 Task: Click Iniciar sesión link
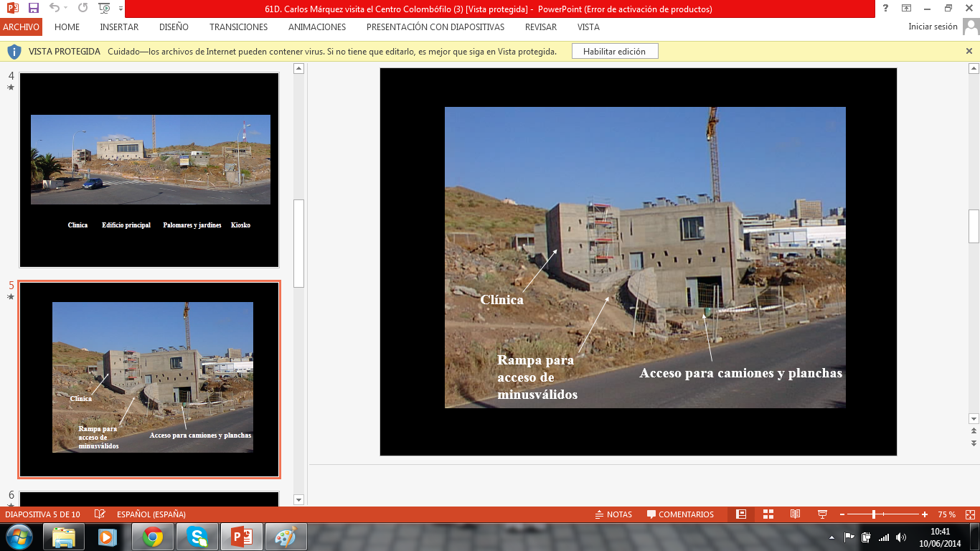click(x=933, y=27)
